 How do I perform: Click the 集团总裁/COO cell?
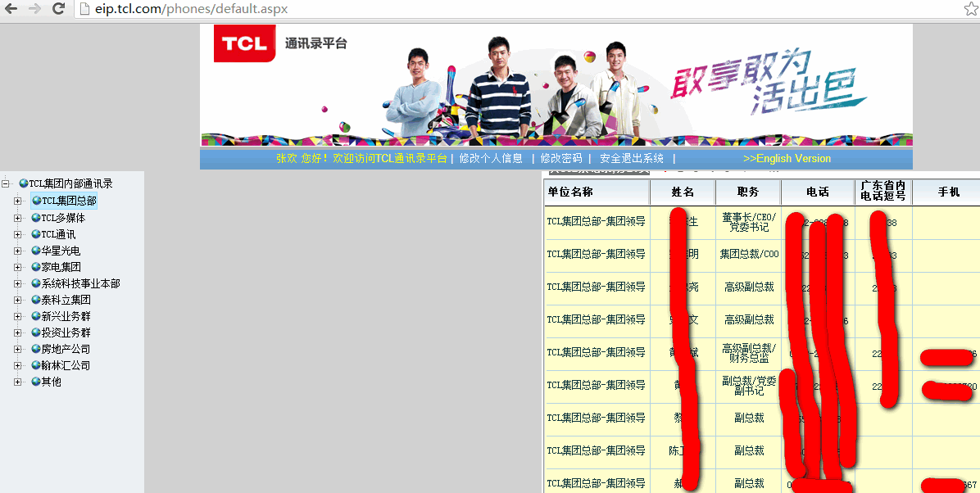[x=748, y=255]
